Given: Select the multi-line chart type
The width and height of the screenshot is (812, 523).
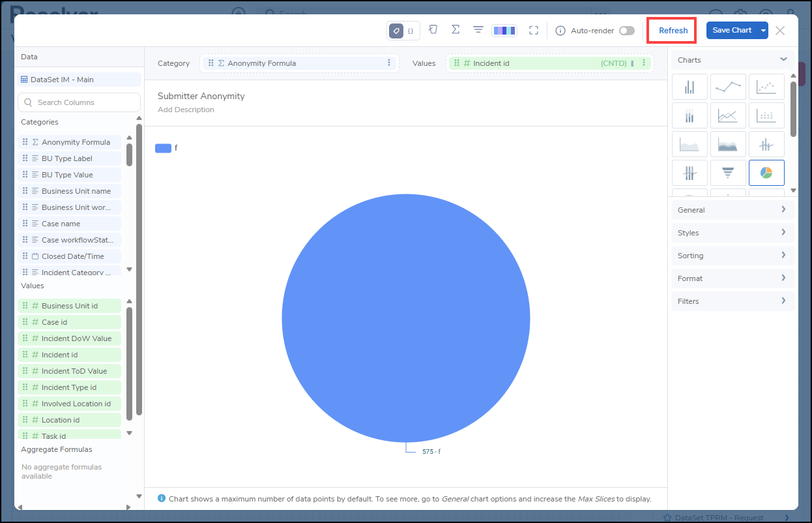Looking at the screenshot, I should (x=728, y=116).
